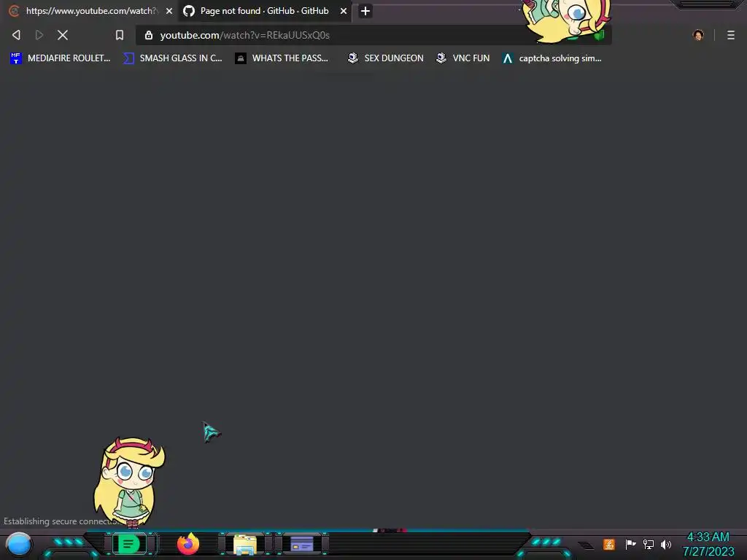Open File Explorer from the taskbar
Viewport: 747px width, 560px height.
click(x=245, y=545)
